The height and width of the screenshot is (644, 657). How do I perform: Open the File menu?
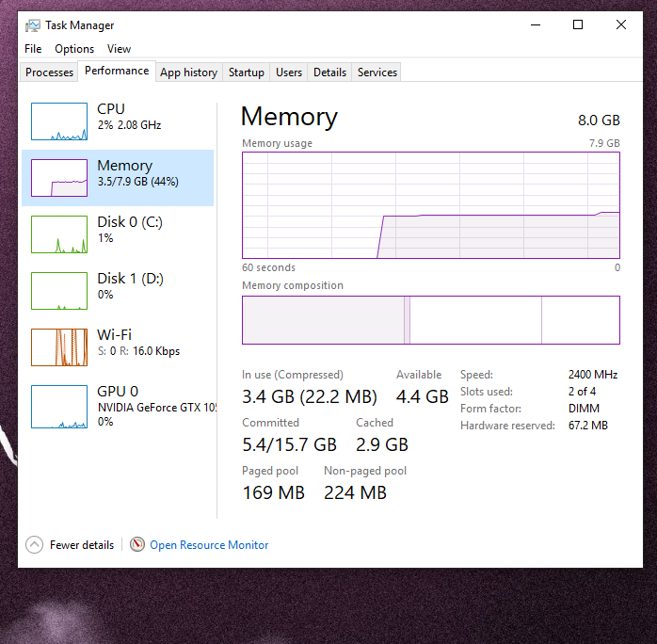33,49
